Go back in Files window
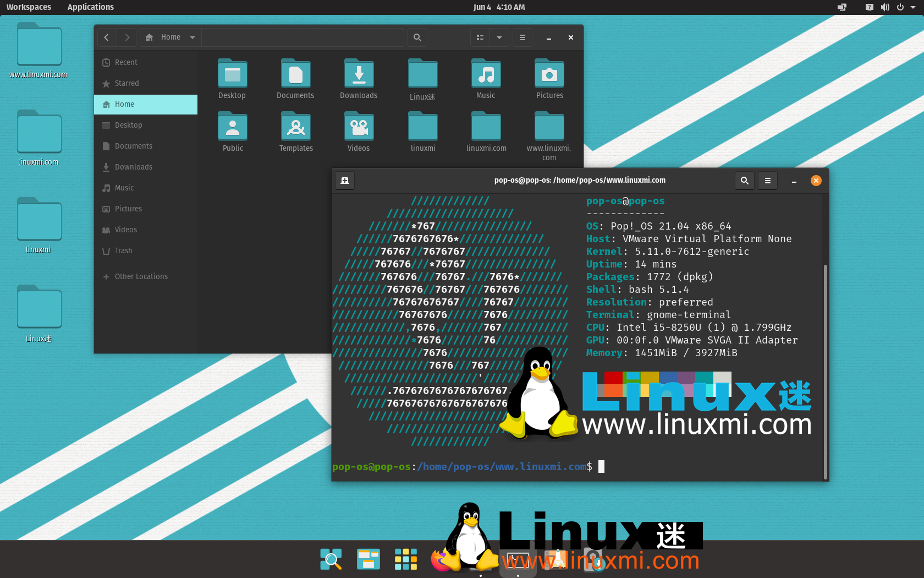The width and height of the screenshot is (924, 578). pyautogui.click(x=107, y=37)
